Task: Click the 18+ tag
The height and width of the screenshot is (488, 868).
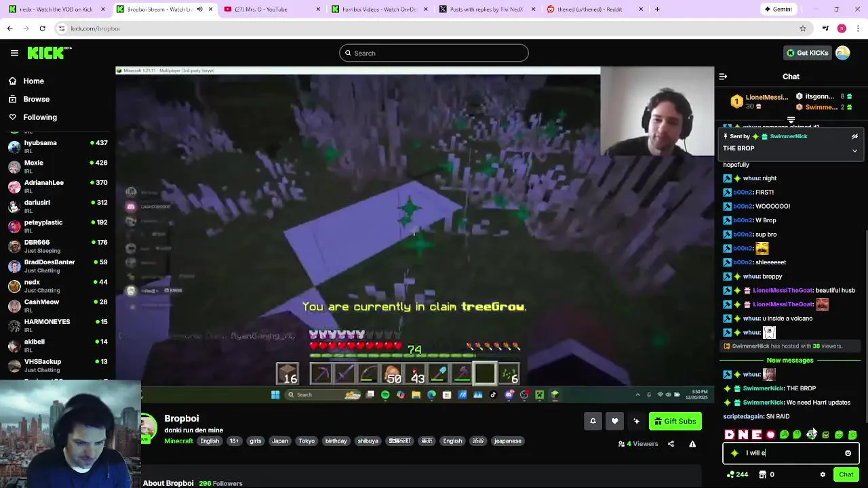Action: 234,441
